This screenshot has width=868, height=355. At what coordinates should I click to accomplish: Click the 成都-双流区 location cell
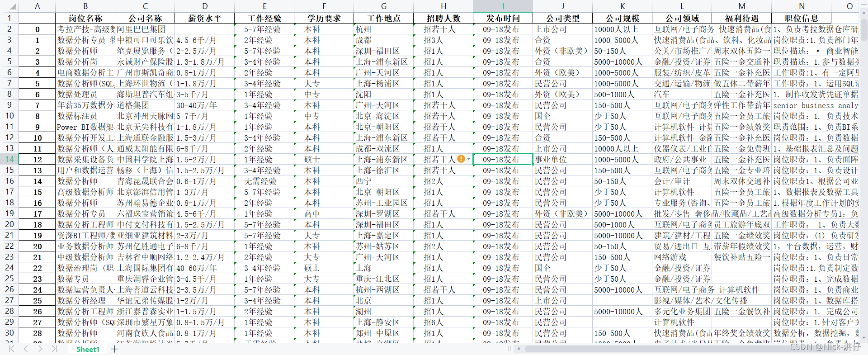coord(384,148)
